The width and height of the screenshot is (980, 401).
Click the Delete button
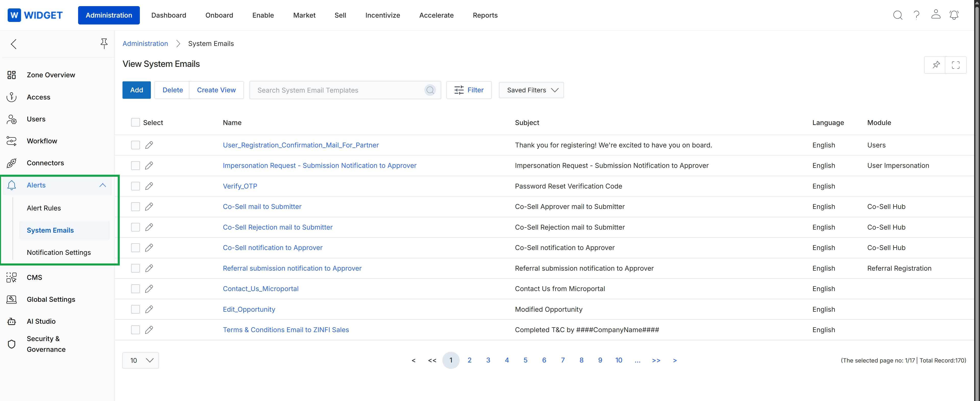pyautogui.click(x=172, y=90)
